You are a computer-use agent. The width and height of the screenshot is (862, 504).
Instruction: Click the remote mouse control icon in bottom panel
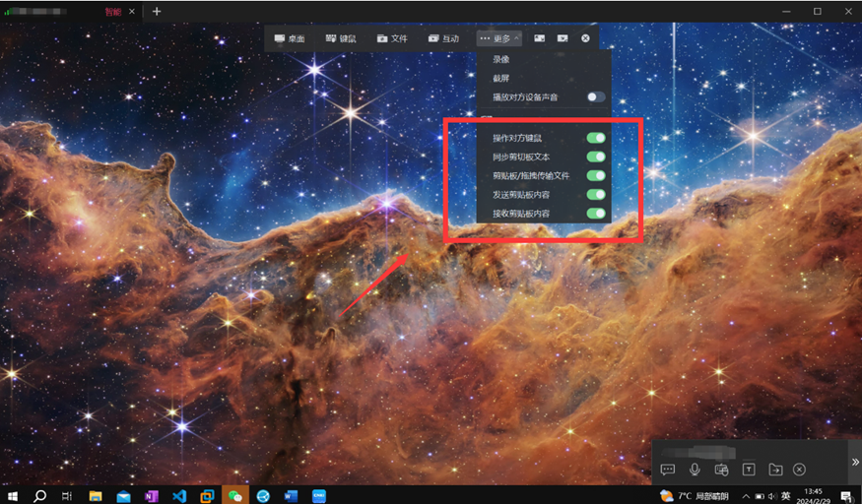(x=721, y=470)
